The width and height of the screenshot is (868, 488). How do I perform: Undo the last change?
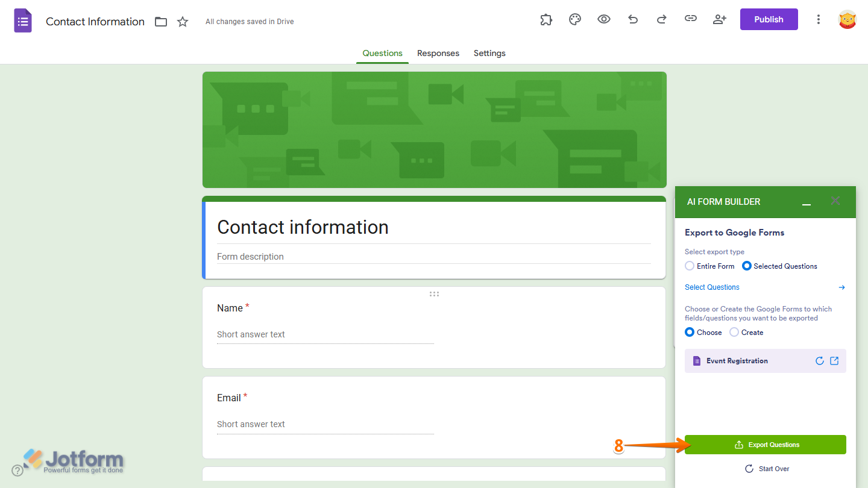pyautogui.click(x=632, y=19)
